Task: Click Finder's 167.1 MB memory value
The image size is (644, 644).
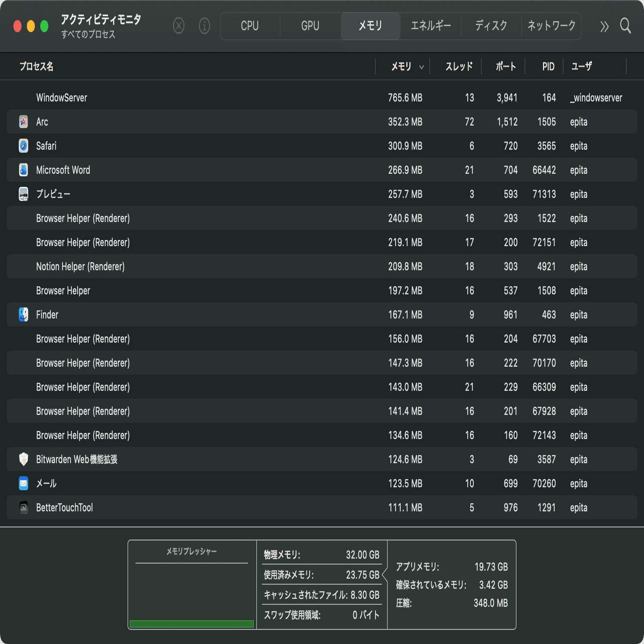Action: click(405, 314)
